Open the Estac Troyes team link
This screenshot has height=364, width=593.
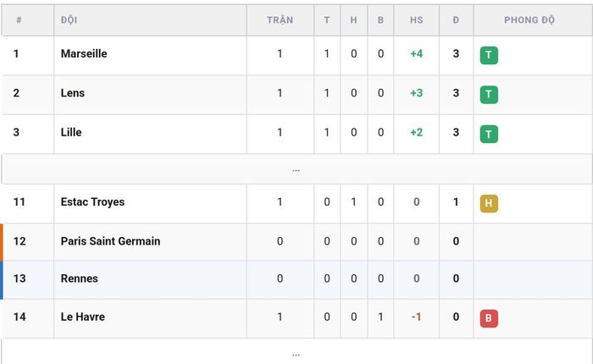pos(92,201)
